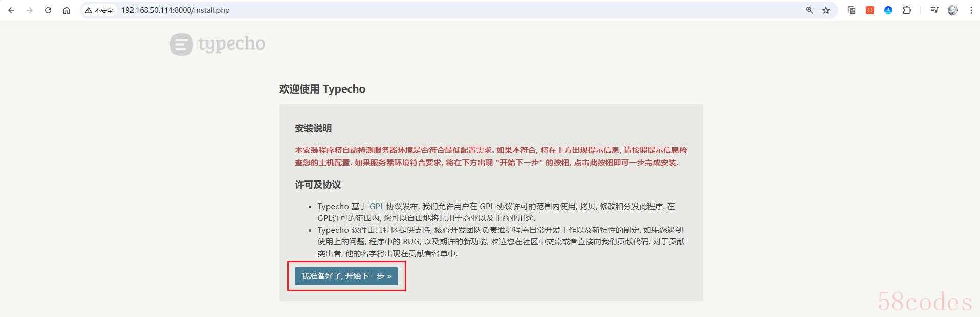The height and width of the screenshot is (317, 980).
Task: Click the browser forward arrow
Action: [x=30, y=10]
